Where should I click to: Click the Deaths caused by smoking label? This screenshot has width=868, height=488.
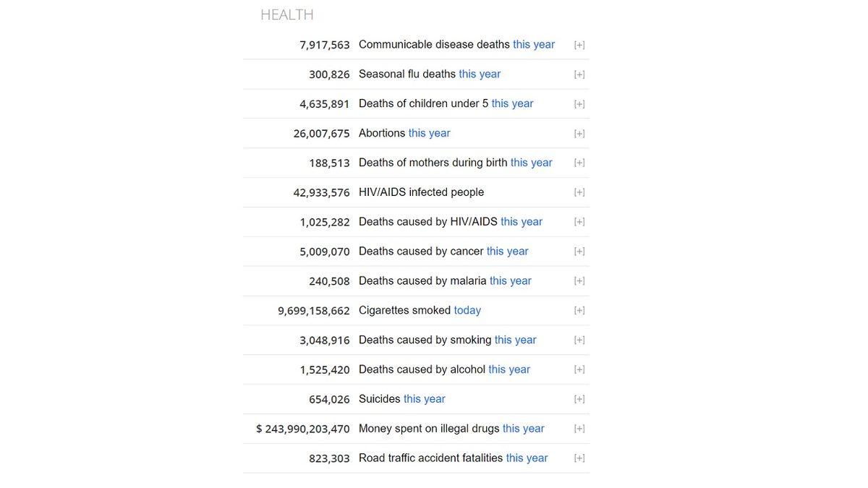click(x=425, y=340)
